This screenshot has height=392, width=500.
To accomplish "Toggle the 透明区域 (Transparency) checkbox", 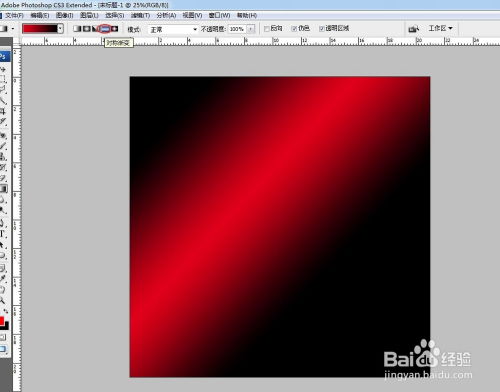I will [x=322, y=29].
